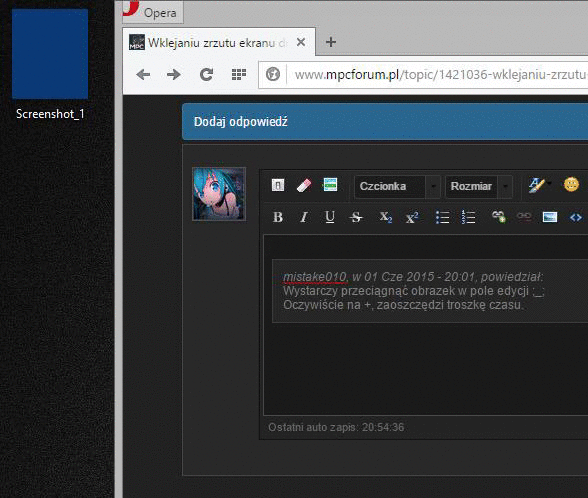The width and height of the screenshot is (588, 498).
Task: Click the Ostatni auto zapis timestamp
Action: pos(336,427)
